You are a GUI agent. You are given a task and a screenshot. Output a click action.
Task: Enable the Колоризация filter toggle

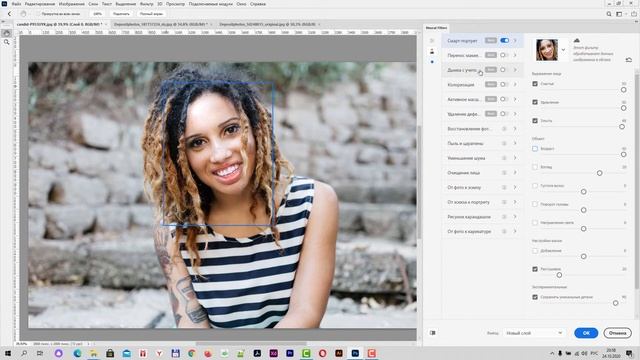(x=504, y=84)
